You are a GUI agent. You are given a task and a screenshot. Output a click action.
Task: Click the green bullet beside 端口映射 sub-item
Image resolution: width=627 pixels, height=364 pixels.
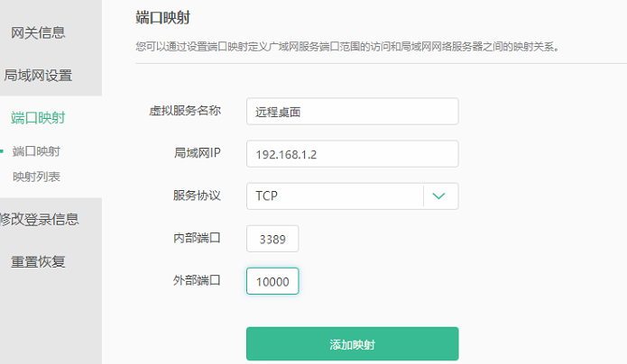click(x=2, y=151)
